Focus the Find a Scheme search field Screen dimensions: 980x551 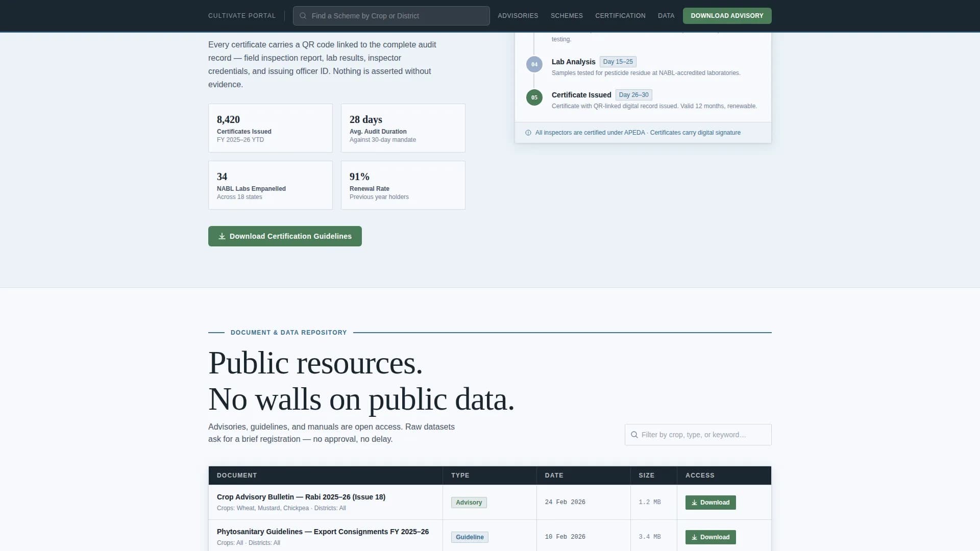point(391,16)
